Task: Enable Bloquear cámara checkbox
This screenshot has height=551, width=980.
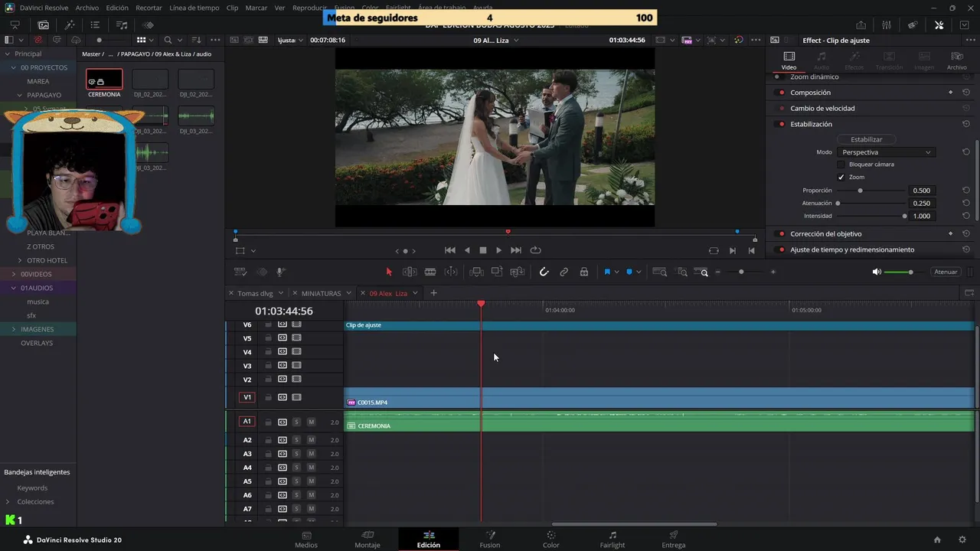Action: point(841,165)
